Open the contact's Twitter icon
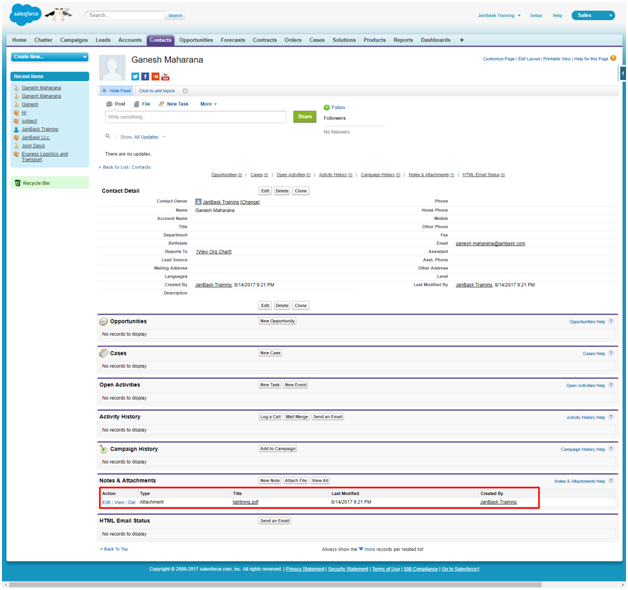Image resolution: width=628 pixels, height=590 pixels. pos(135,77)
